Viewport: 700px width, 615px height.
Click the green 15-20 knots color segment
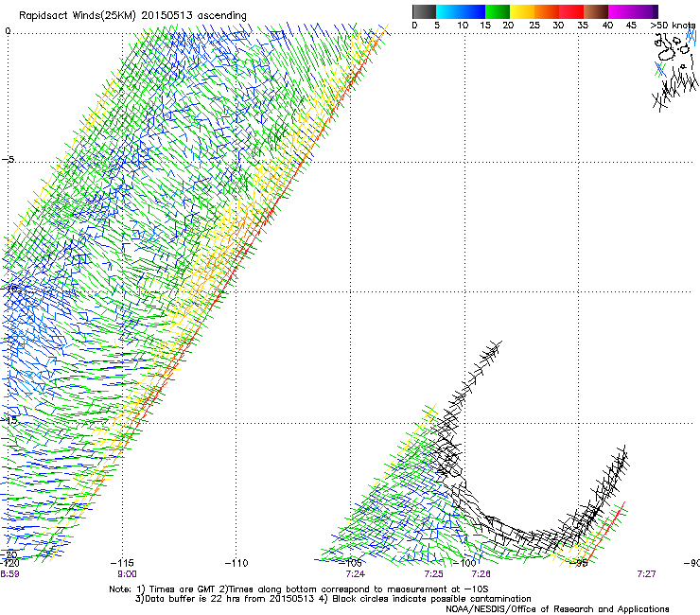tap(498, 11)
